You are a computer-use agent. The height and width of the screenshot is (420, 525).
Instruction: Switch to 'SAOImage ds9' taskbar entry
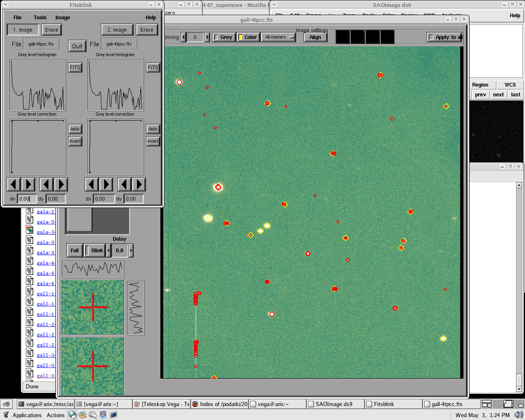coord(336,404)
